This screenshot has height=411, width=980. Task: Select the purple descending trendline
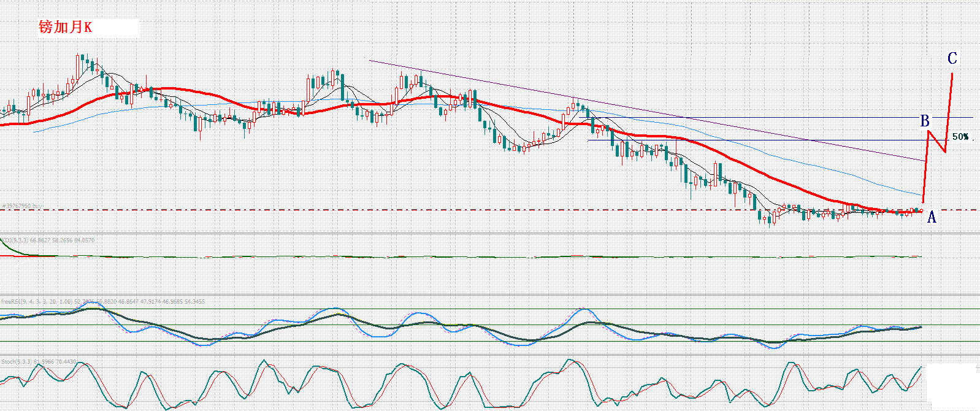pos(646,110)
